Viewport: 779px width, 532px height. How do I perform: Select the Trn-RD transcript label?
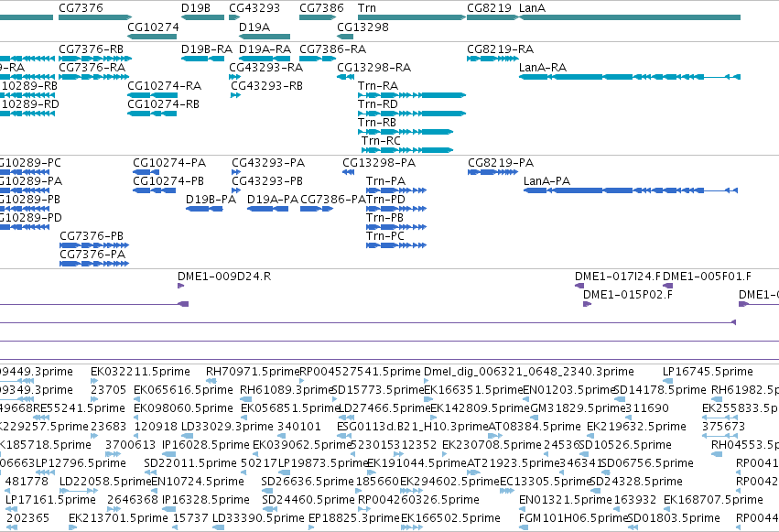[x=378, y=104]
